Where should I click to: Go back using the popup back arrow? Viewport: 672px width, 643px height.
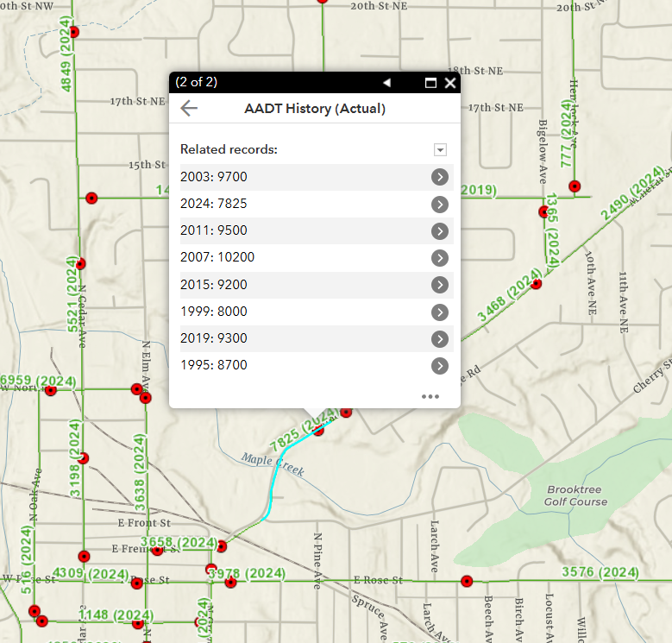coord(189,108)
